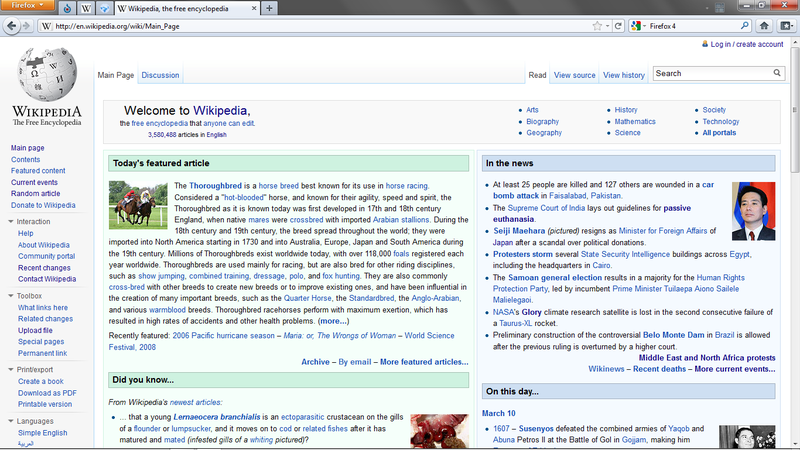Select the Read view tab
The image size is (800, 450).
[537, 75]
